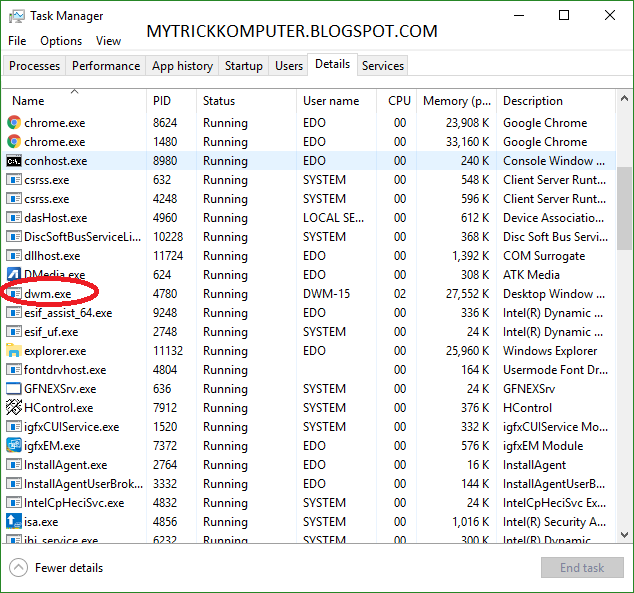Click description igfxEM Module

(x=543, y=446)
